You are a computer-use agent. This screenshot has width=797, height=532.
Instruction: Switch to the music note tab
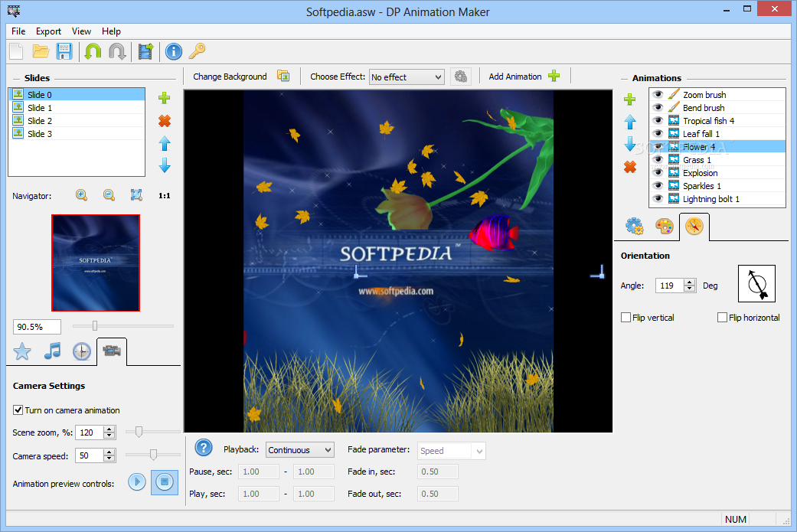pos(52,351)
